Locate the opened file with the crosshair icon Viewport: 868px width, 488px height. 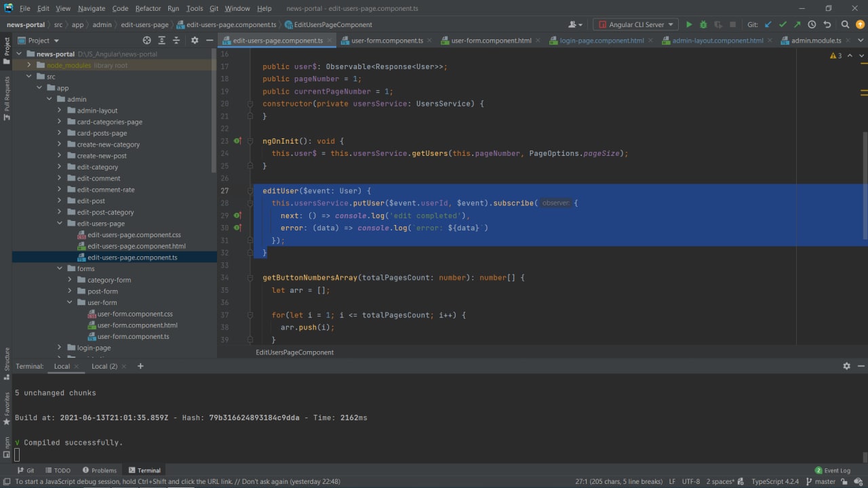click(146, 41)
